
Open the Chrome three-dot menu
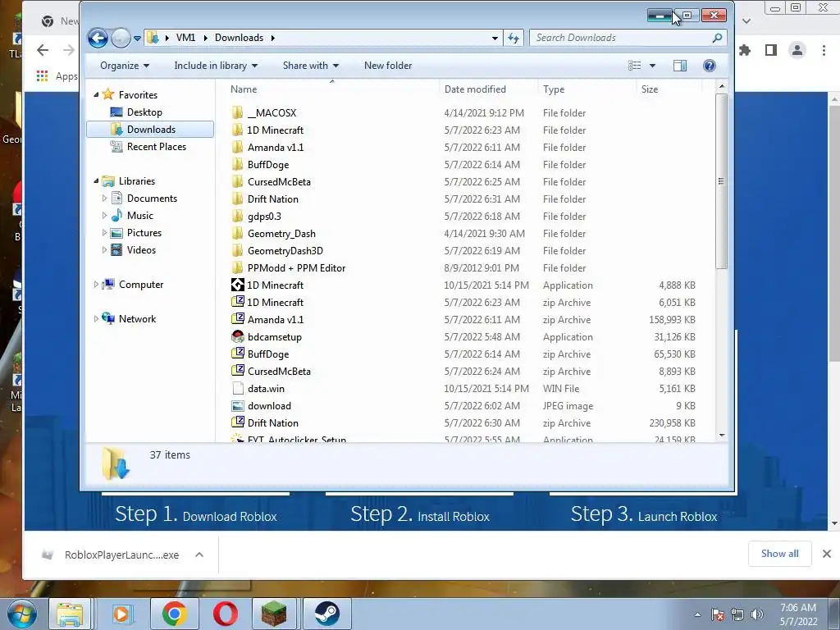pyautogui.click(x=824, y=50)
